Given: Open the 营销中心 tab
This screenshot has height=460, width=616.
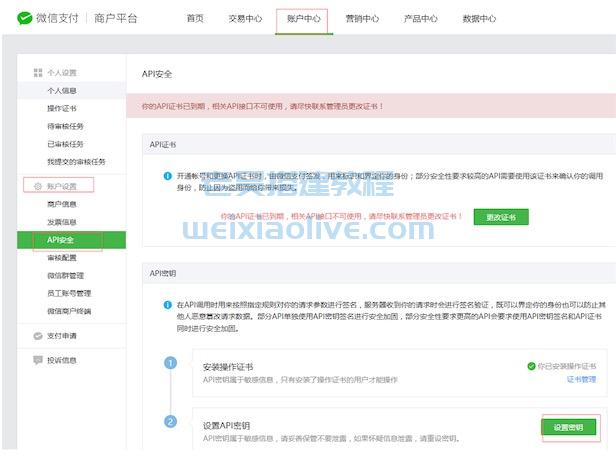Looking at the screenshot, I should tap(362, 18).
